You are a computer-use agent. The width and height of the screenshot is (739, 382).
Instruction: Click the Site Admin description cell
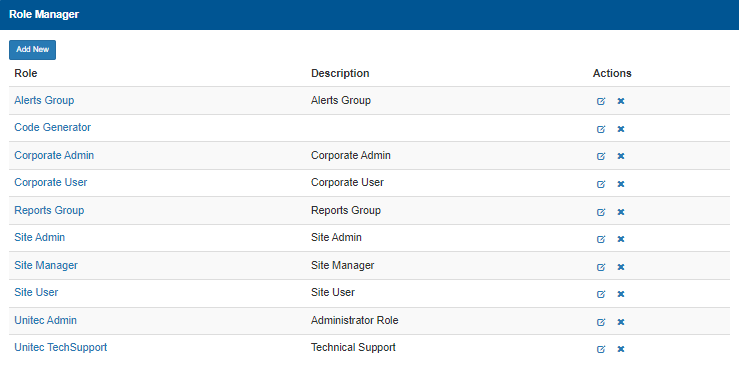[337, 237]
